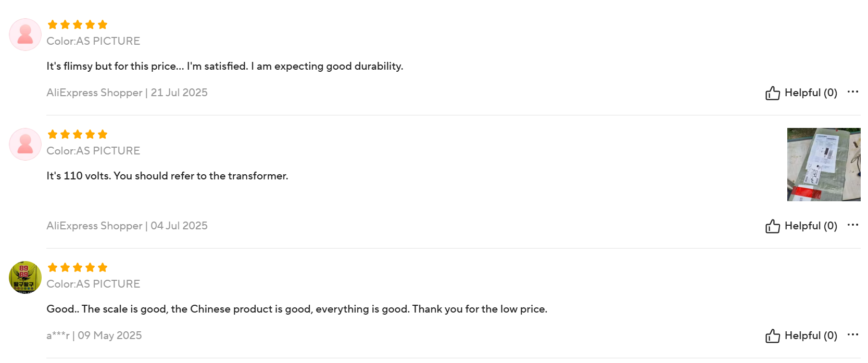Open more options for 110 volts review
The height and width of the screenshot is (363, 868).
tap(852, 225)
